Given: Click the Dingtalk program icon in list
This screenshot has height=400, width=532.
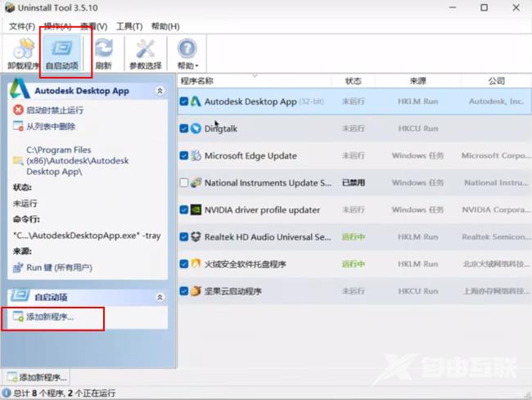Looking at the screenshot, I should [196, 128].
